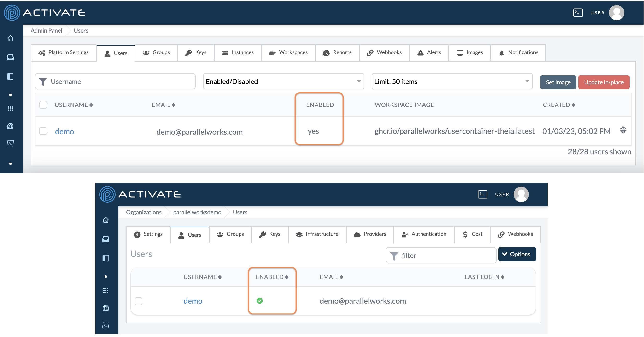Viewport: 644px width, 337px height.
Task: Expand Options menu in org Users panel
Action: tap(517, 254)
